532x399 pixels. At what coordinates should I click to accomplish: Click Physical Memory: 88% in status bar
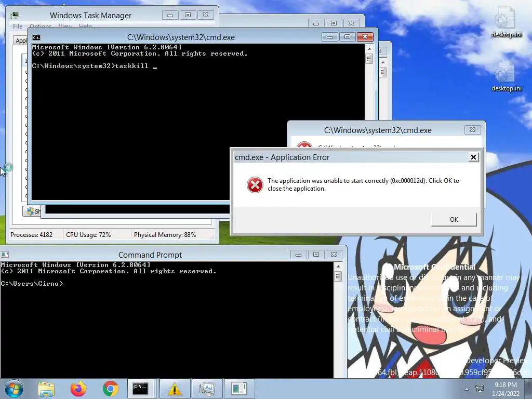[165, 234]
